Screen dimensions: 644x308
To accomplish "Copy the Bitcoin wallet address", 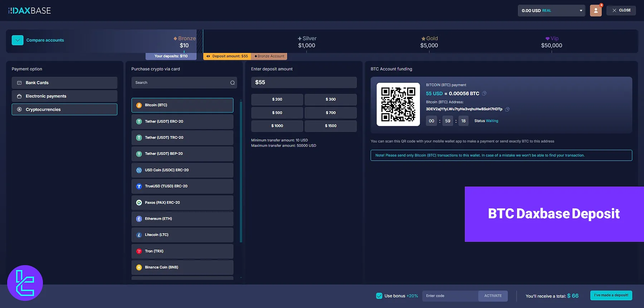I will [x=507, y=109].
